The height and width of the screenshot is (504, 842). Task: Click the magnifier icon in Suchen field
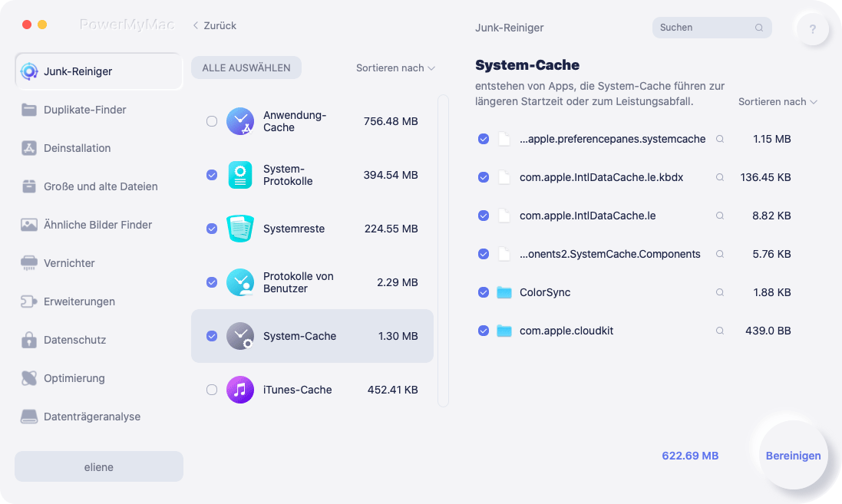tap(759, 28)
